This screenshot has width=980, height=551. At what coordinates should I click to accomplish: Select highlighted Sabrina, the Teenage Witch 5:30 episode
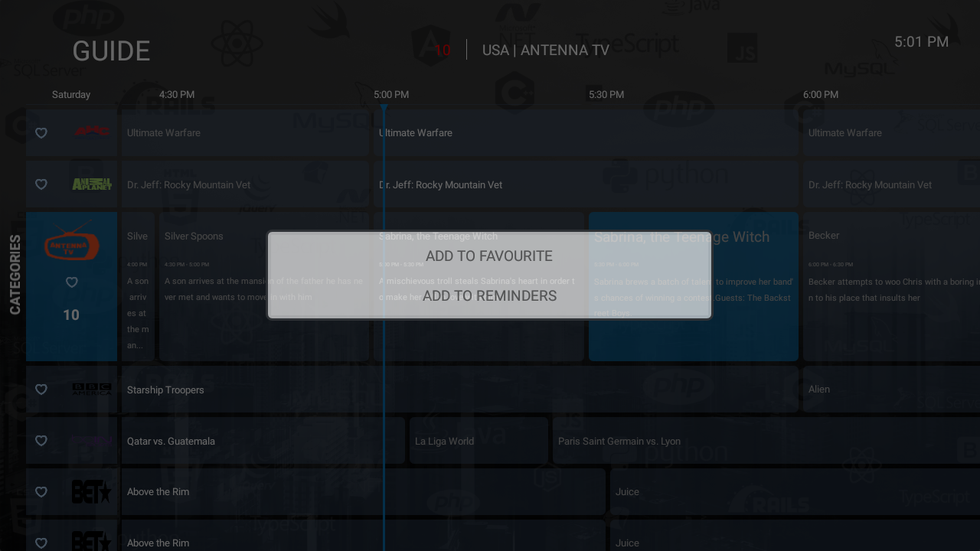(694, 286)
